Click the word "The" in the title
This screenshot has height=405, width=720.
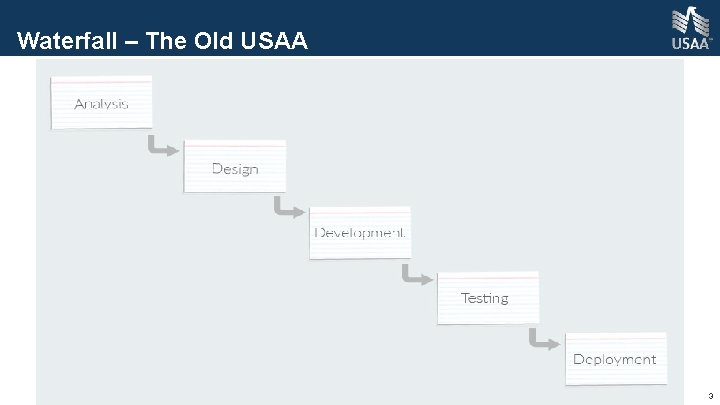pyautogui.click(x=164, y=42)
